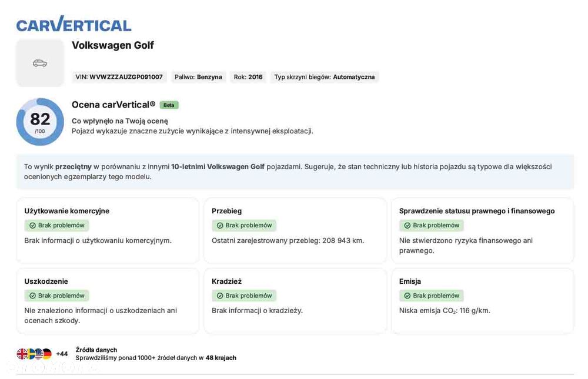This screenshot has width=588, height=379.
Task: Click the UK flag icon
Action: pos(22,354)
